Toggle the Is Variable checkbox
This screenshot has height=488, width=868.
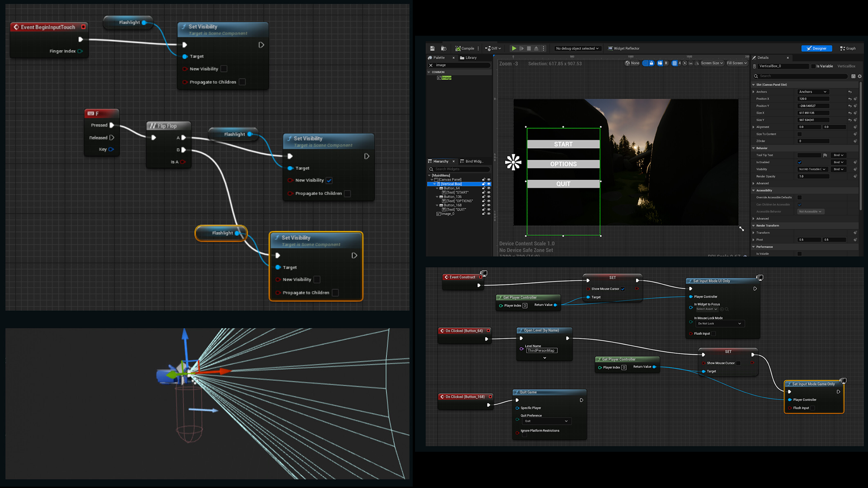[x=813, y=66]
